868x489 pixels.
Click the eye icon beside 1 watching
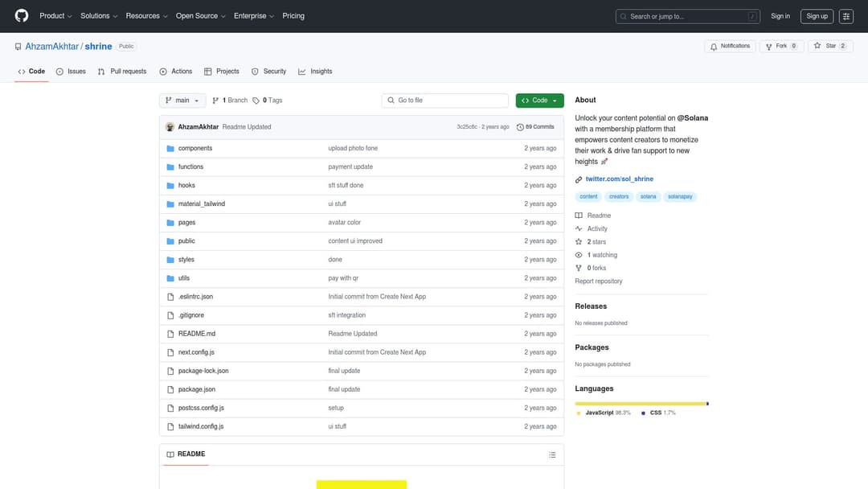coord(579,255)
